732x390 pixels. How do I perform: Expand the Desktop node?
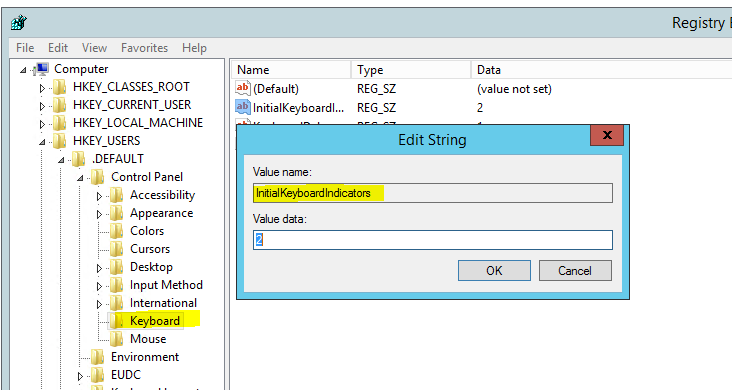point(99,268)
